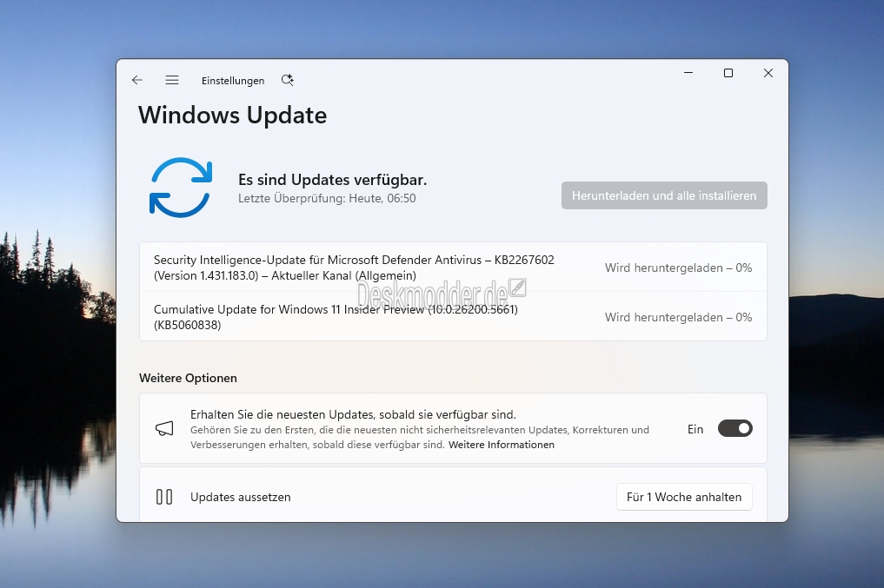Close the Einstellungen window
This screenshot has width=884, height=588.
(x=768, y=73)
